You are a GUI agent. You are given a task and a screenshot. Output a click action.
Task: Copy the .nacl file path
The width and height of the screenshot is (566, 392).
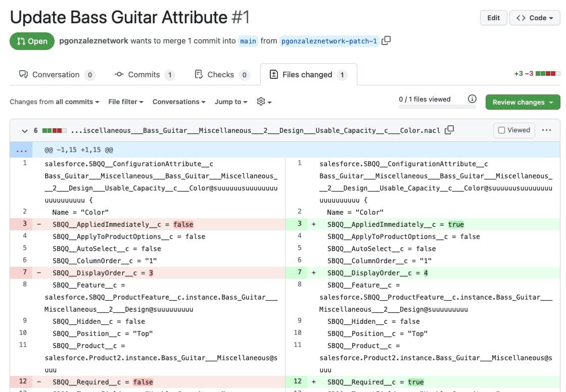[449, 130]
